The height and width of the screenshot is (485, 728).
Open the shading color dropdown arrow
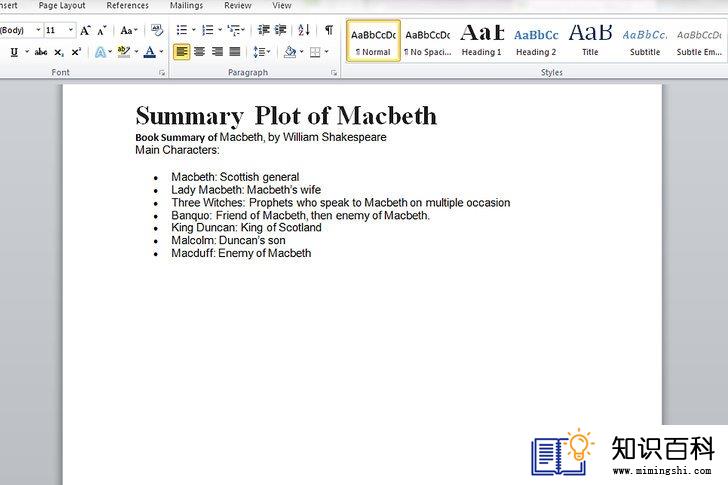pos(302,52)
